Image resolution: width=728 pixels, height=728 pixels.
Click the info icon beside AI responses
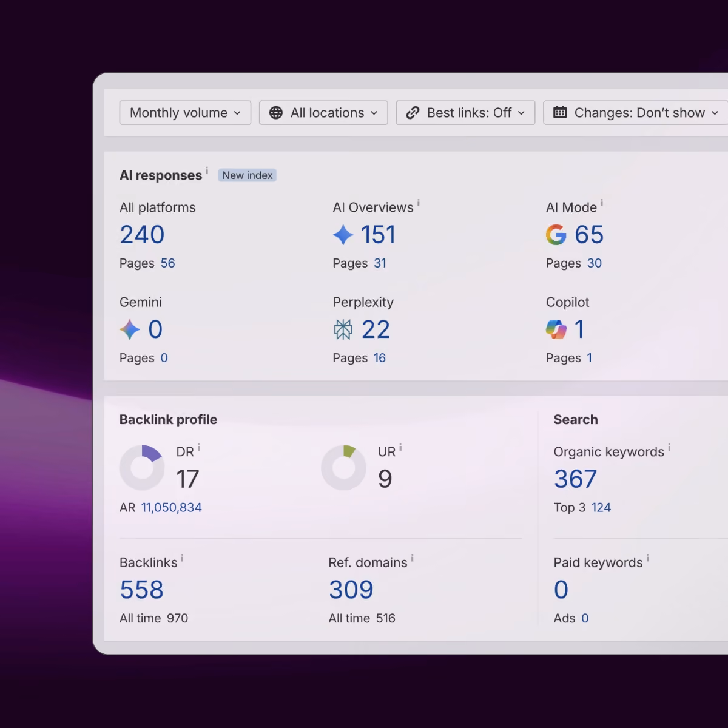pyautogui.click(x=207, y=170)
